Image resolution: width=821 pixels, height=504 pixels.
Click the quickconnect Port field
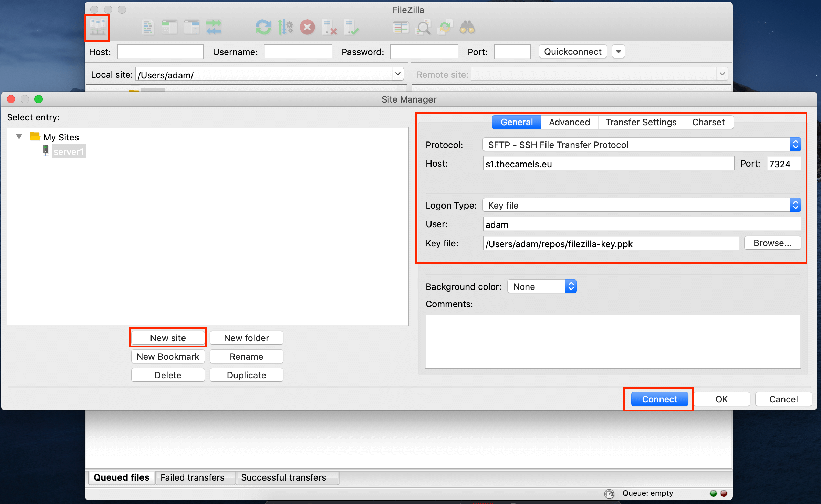[x=512, y=52]
